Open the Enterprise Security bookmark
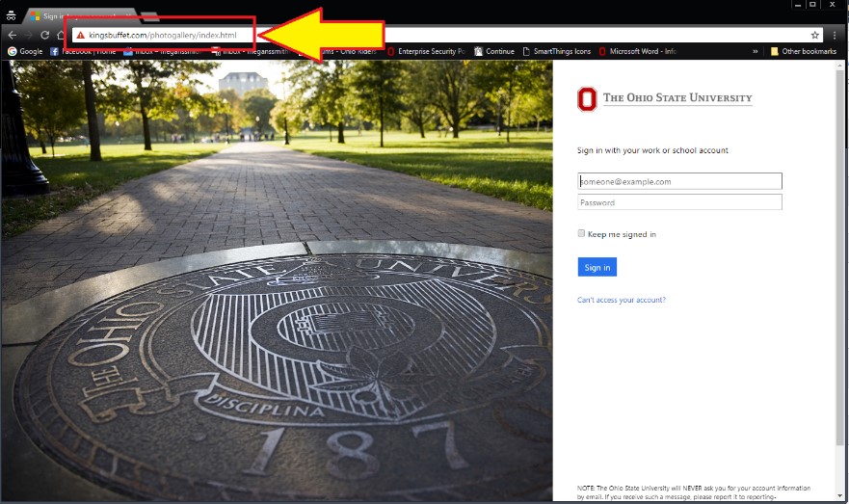 (x=426, y=51)
